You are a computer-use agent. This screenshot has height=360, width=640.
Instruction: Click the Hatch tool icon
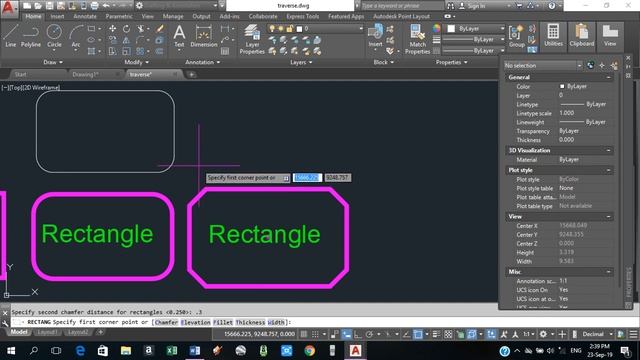[91, 51]
